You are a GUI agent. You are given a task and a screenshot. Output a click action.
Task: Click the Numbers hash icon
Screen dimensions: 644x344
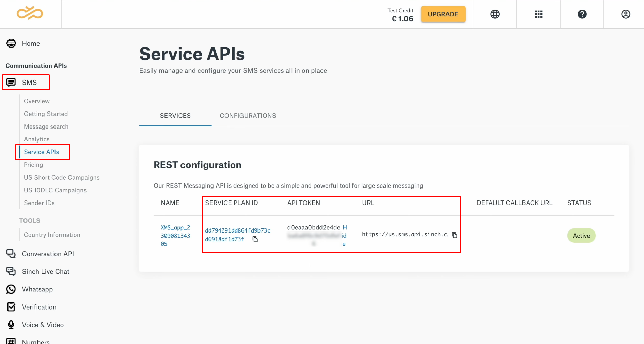pyautogui.click(x=11, y=341)
